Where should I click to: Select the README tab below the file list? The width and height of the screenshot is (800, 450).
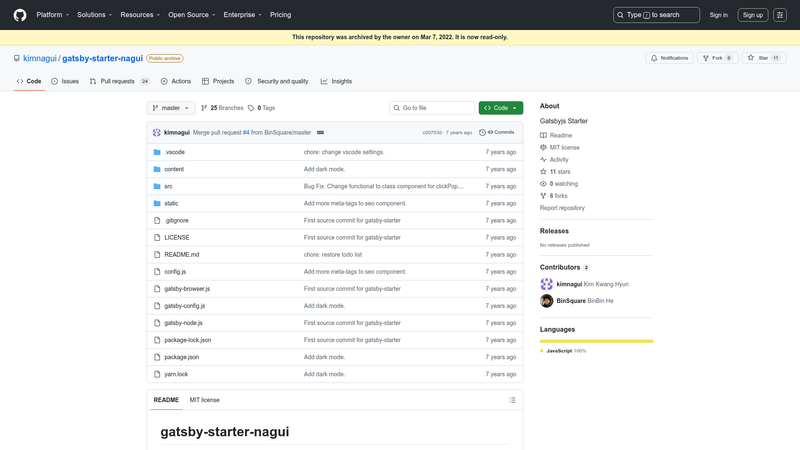pos(166,400)
